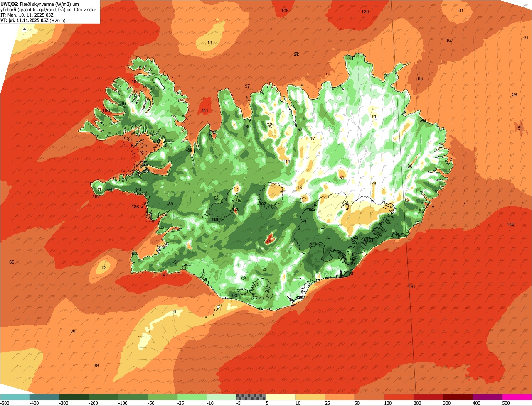Click the legend swatch between -500 and -400

15,397
